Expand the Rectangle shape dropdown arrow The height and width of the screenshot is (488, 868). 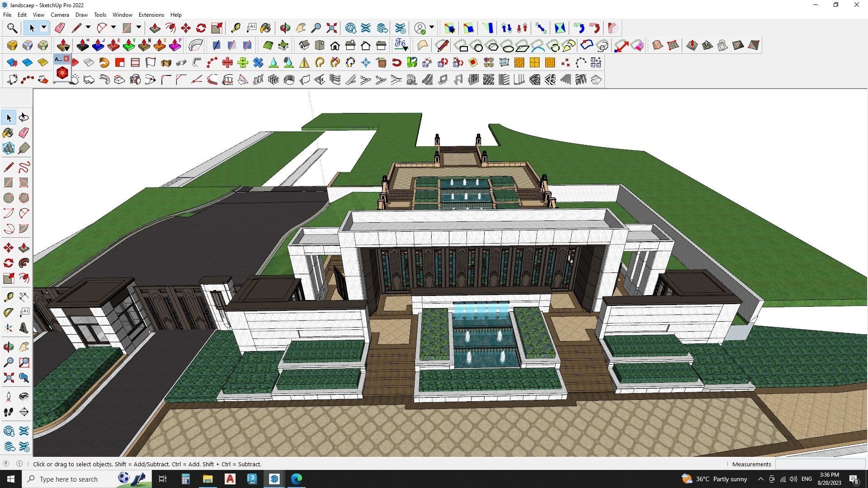point(139,28)
